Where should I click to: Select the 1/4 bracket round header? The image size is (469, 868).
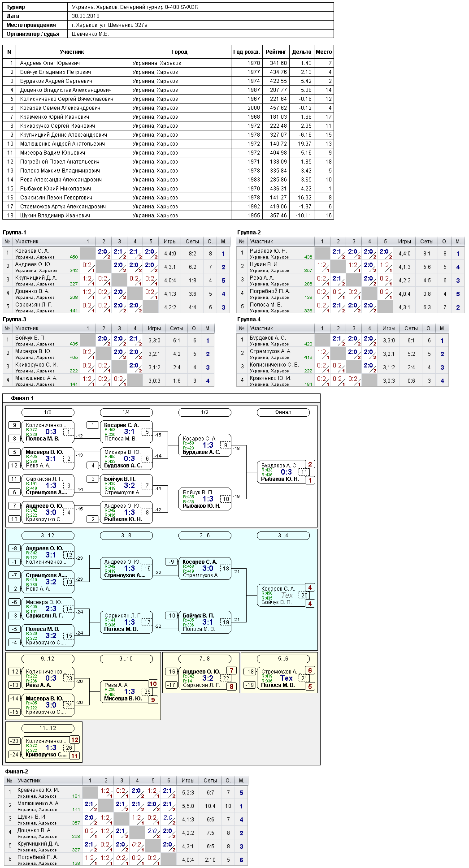coord(126,412)
